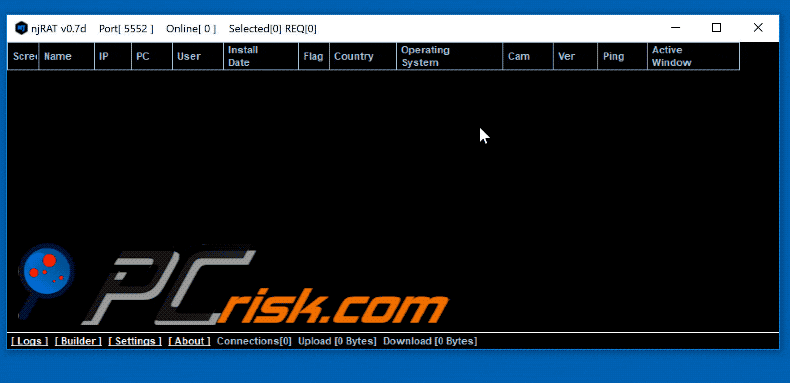
Task: Minimize the njRAT window
Action: [675, 28]
